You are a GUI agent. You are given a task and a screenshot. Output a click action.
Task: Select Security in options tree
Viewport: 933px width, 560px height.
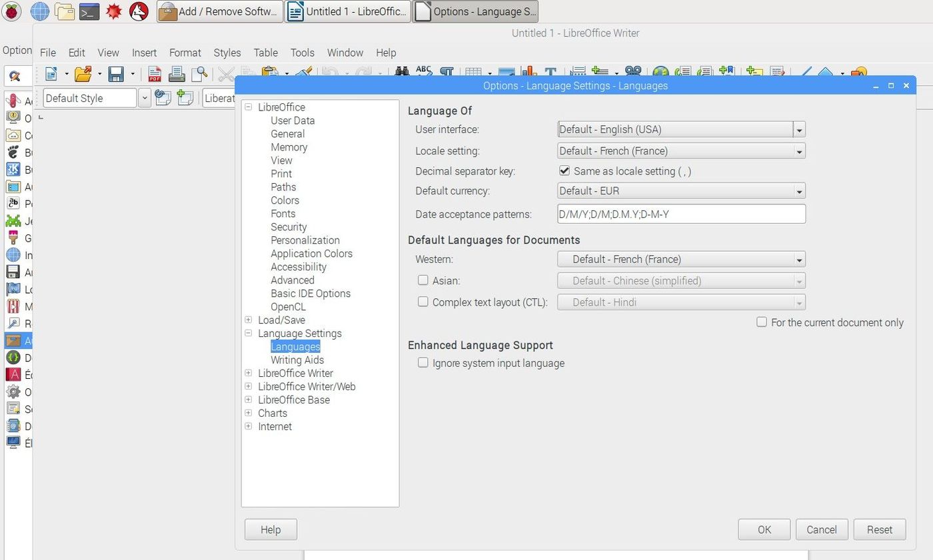(x=289, y=227)
